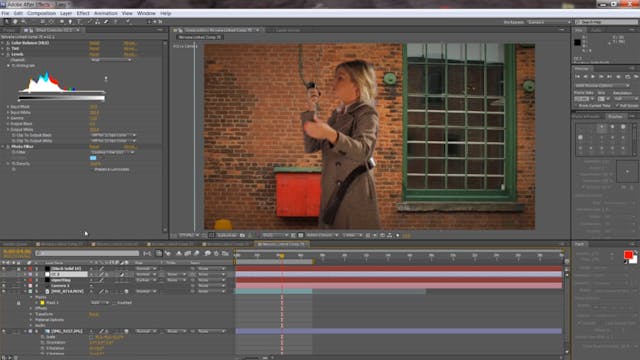Viewport: 640px width, 360px height.
Task: Jump to last frame in Preview
Action: pyautogui.click(x=609, y=76)
